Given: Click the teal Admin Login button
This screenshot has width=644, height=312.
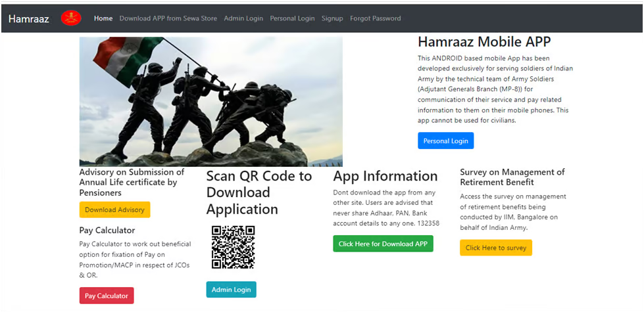Looking at the screenshot, I should pos(232,290).
